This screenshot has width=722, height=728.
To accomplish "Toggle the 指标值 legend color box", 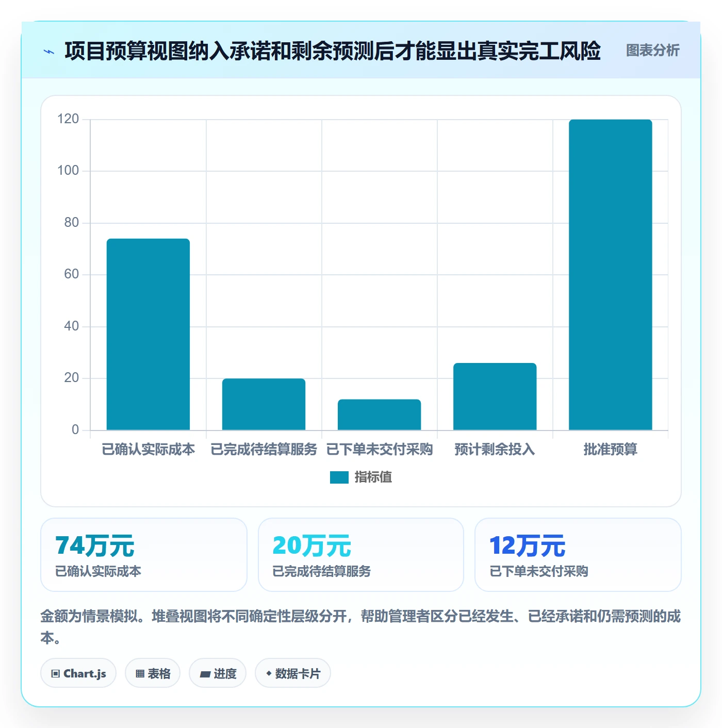I will pyautogui.click(x=339, y=477).
